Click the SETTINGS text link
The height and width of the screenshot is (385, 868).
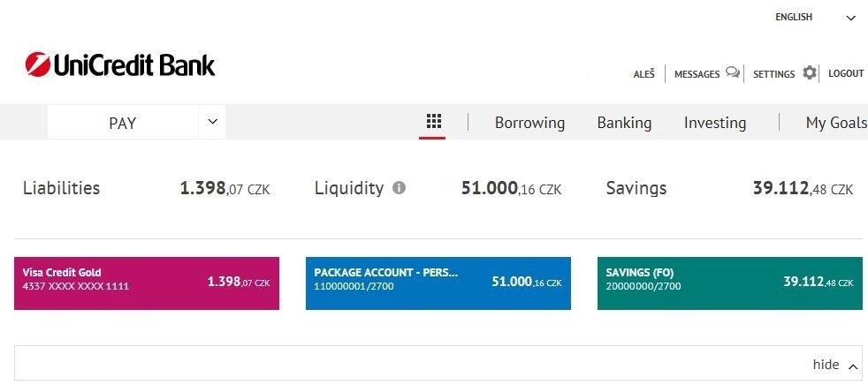tap(774, 74)
